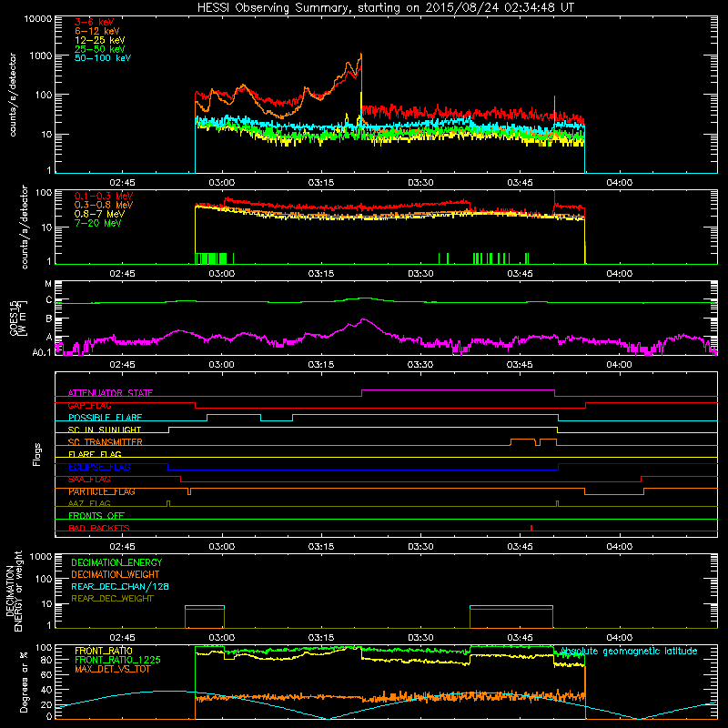Select the AAZ_FLAG label

coord(89,504)
